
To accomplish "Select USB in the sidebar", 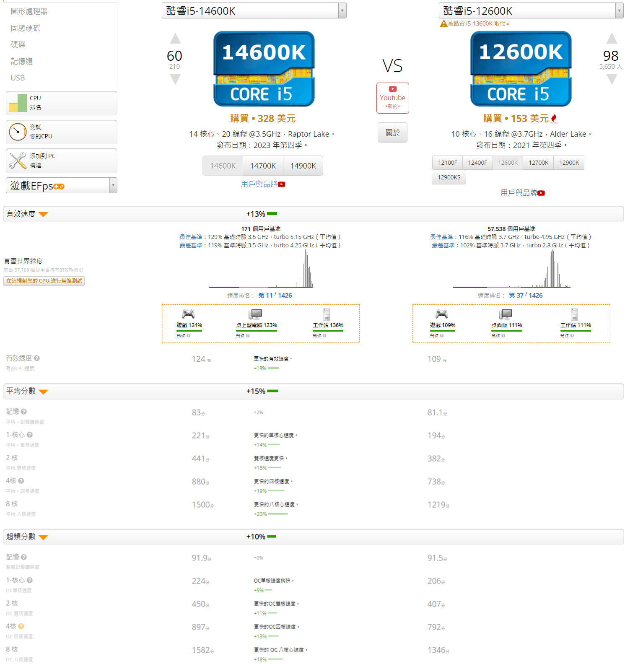I will click(x=18, y=78).
